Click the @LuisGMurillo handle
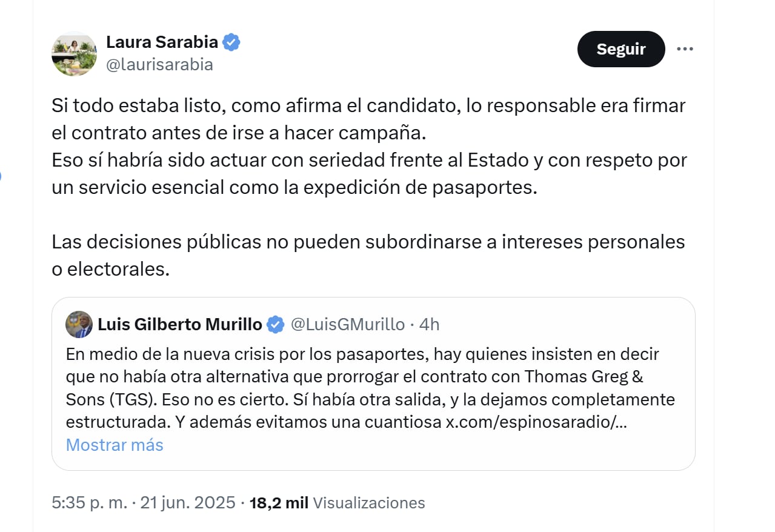The image size is (775, 532). (x=347, y=324)
